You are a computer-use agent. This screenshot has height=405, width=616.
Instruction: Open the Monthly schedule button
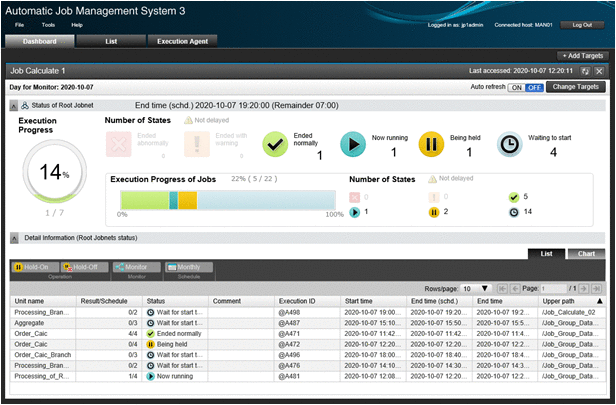point(184,268)
